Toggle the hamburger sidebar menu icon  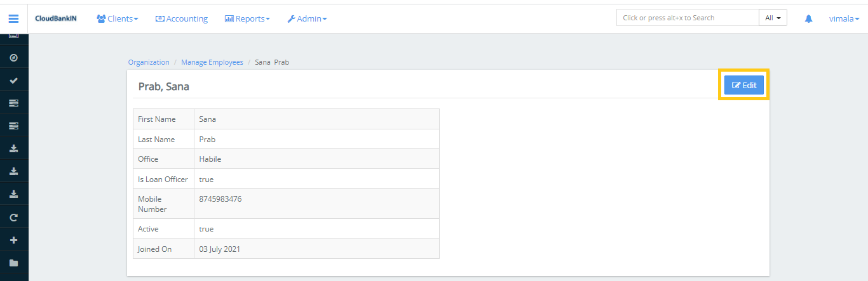click(13, 18)
